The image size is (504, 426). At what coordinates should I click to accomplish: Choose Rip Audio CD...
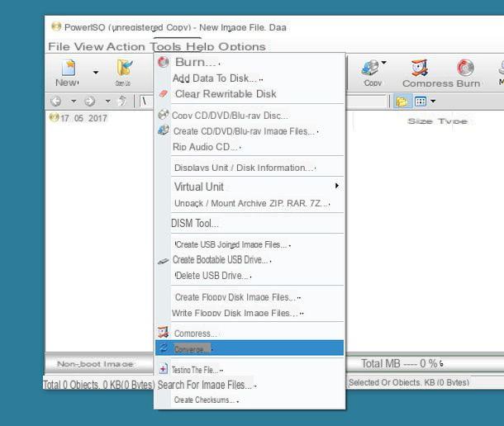(250, 147)
